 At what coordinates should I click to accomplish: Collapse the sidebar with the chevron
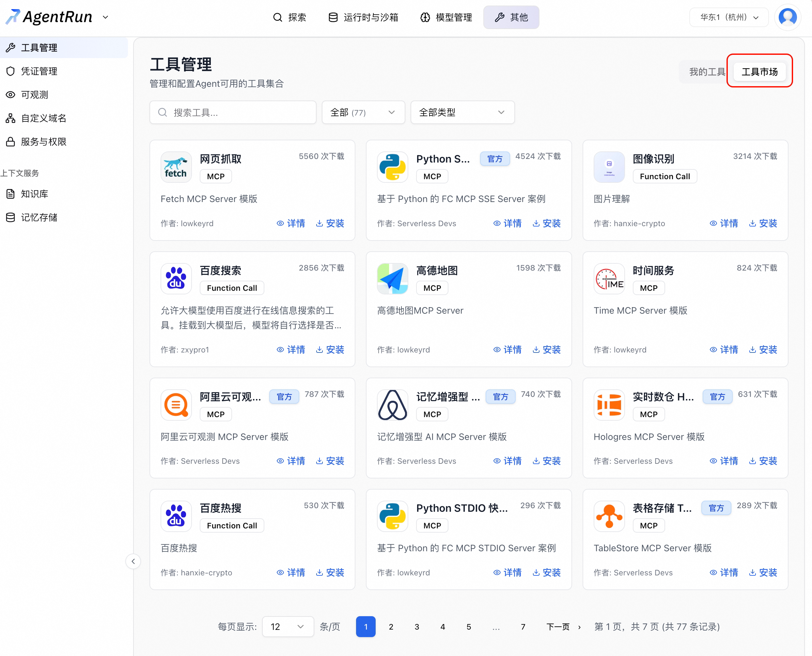click(133, 562)
